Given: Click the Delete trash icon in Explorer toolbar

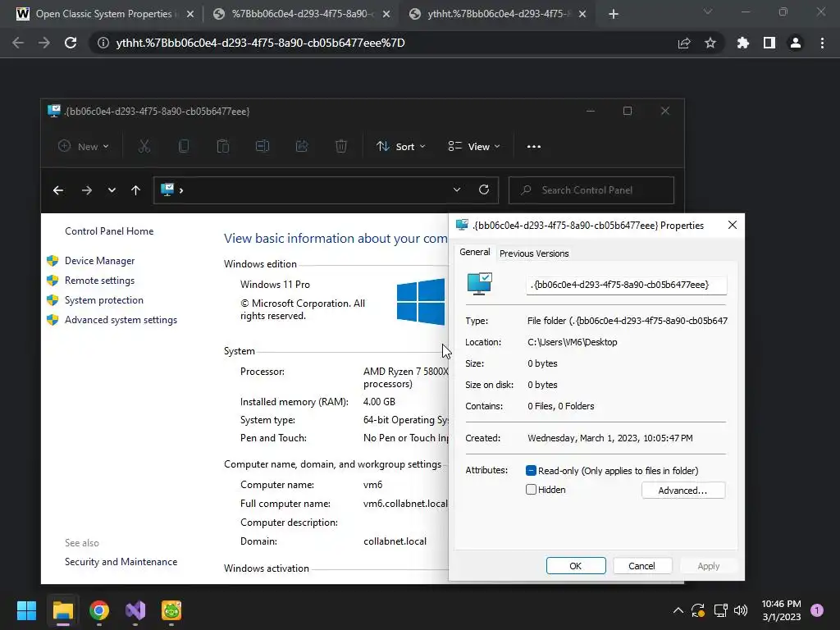Looking at the screenshot, I should point(341,146).
